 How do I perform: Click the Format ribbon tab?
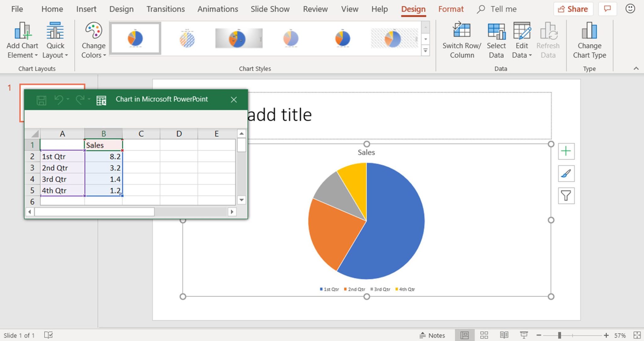(x=451, y=9)
